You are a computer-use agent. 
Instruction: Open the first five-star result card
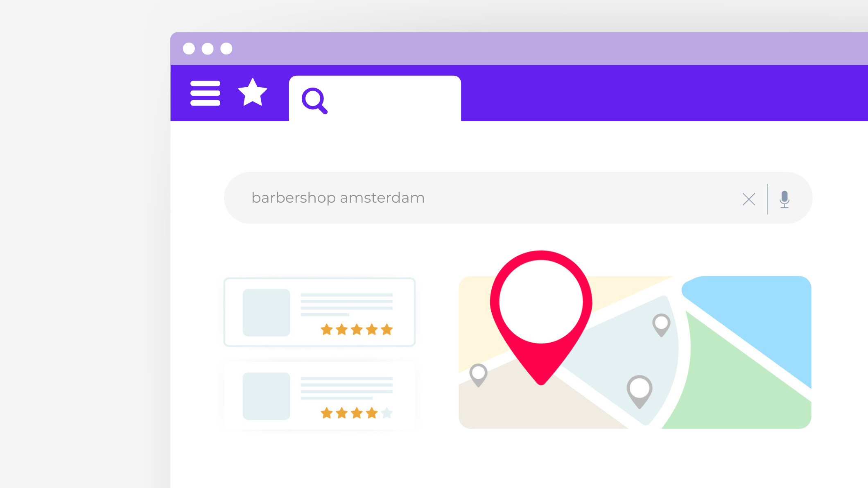tap(319, 312)
